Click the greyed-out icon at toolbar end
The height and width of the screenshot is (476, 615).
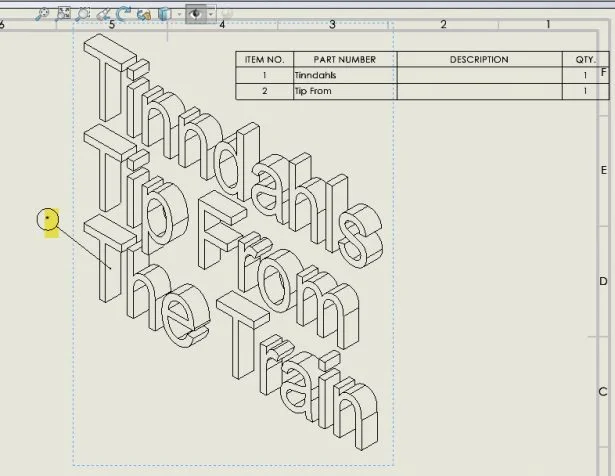[226, 14]
